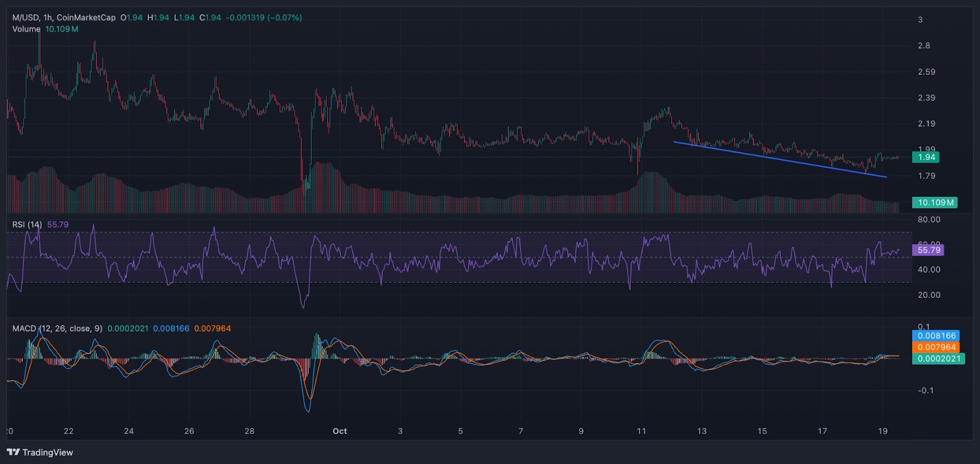The image size is (980, 464).
Task: Click the 2.59 price scale label
Action: pos(926,72)
